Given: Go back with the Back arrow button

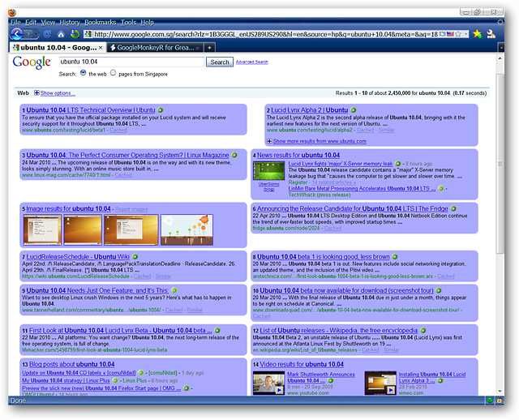Looking at the screenshot, I should 16,34.
